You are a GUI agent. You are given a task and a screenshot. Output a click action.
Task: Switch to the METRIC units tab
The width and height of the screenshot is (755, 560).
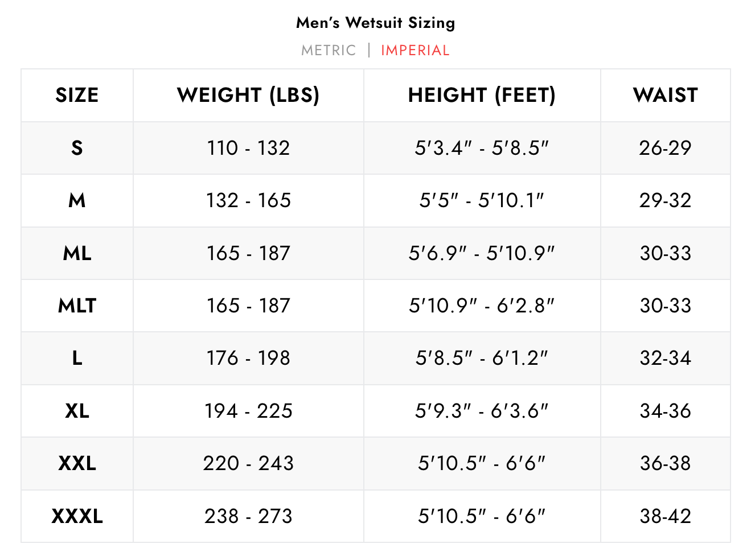click(329, 51)
